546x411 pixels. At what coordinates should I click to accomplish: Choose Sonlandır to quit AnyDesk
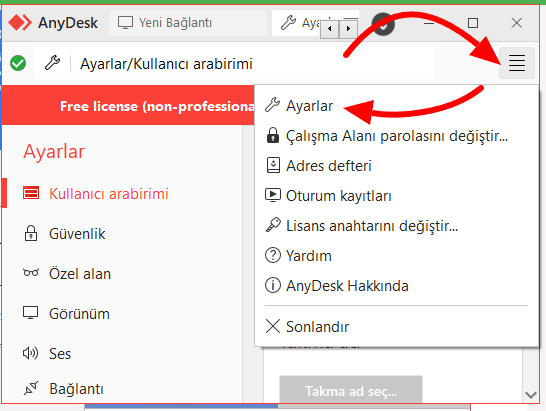pyautogui.click(x=396, y=326)
